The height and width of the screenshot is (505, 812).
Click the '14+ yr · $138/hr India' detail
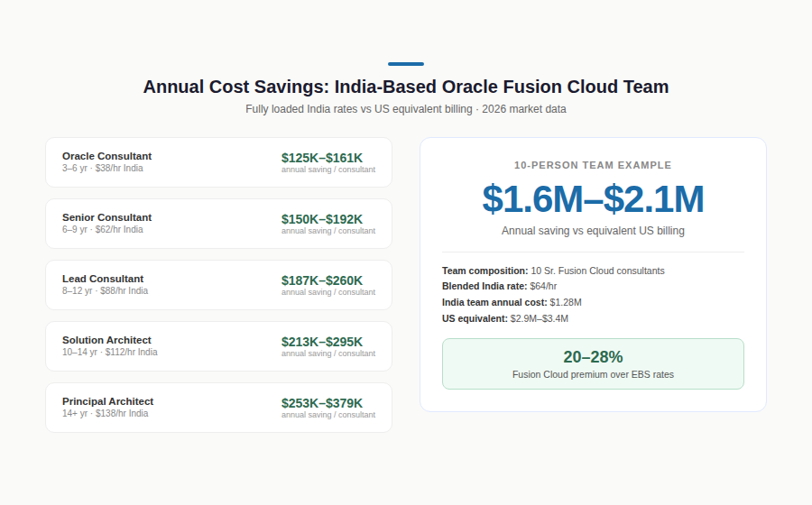[106, 413]
